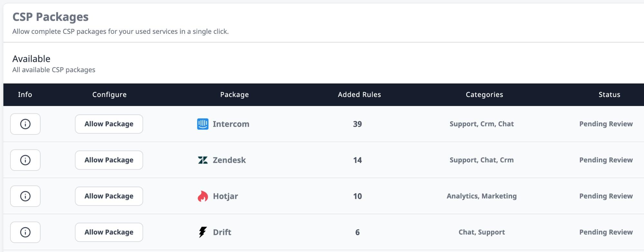Viewport: 644px width, 252px height.
Task: Click the Intercom logo icon
Action: coord(203,124)
